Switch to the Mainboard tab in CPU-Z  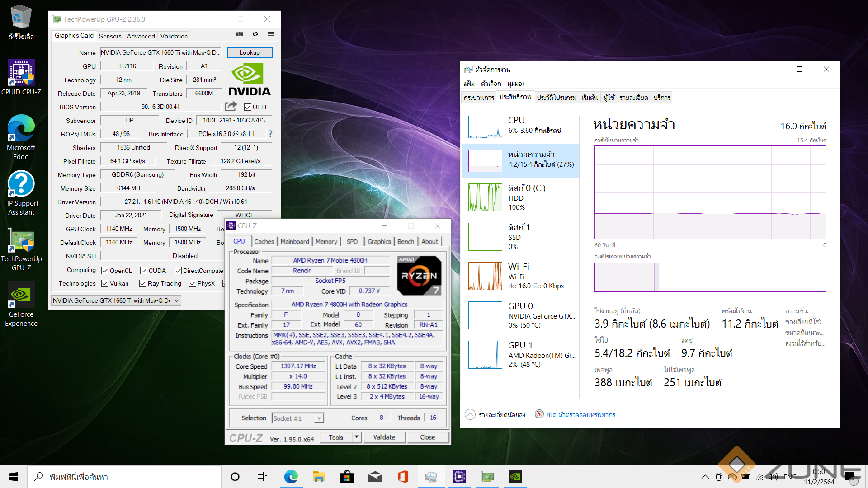tap(294, 242)
